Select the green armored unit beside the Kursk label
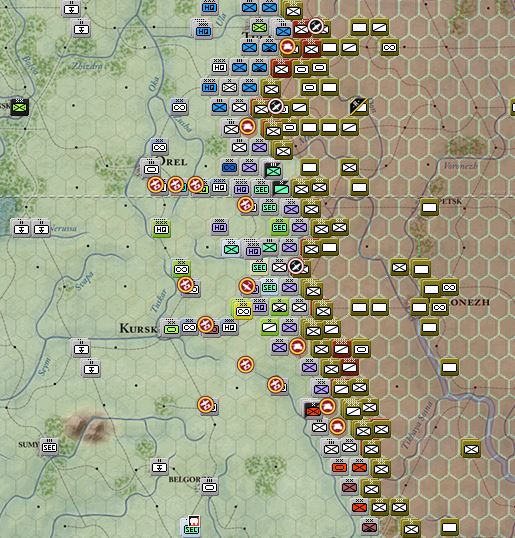The height and width of the screenshot is (538, 515). point(171,328)
